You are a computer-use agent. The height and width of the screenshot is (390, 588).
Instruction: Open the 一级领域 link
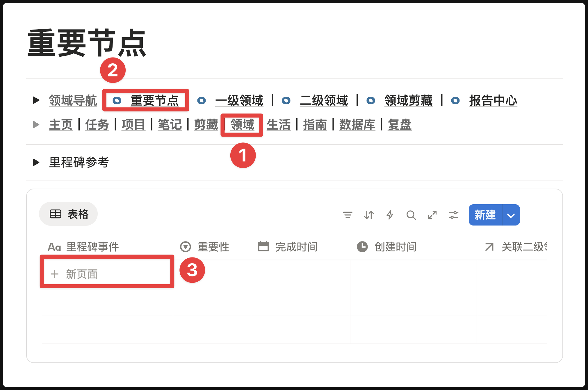[239, 101]
